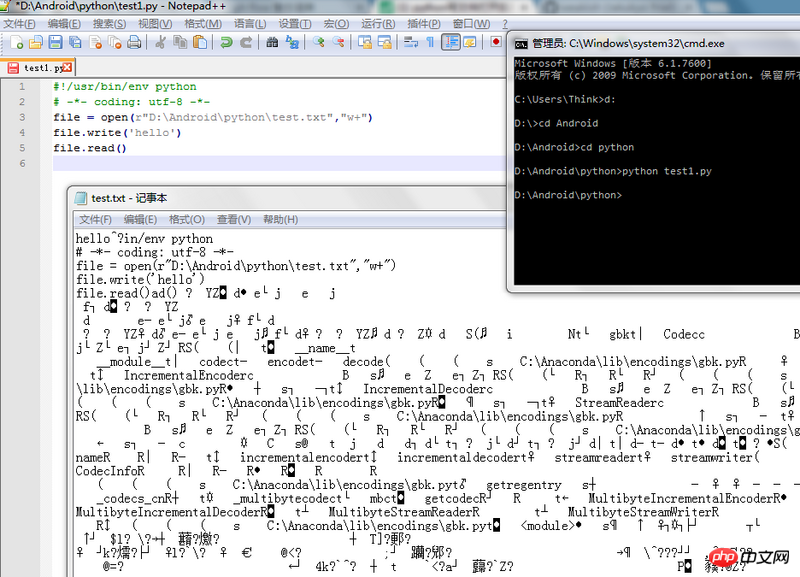800x577 pixels.
Task: Open Find with the binoculars icon
Action: [x=272, y=42]
